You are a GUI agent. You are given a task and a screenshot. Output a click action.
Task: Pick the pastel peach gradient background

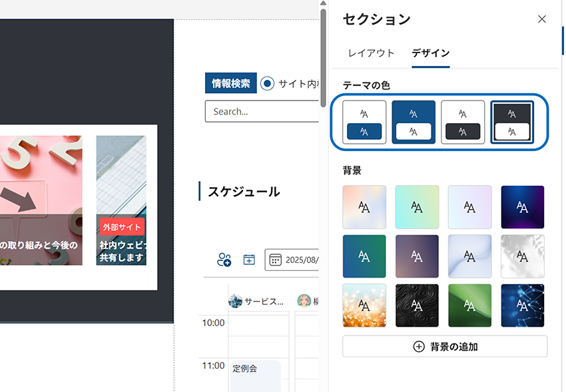point(364,207)
